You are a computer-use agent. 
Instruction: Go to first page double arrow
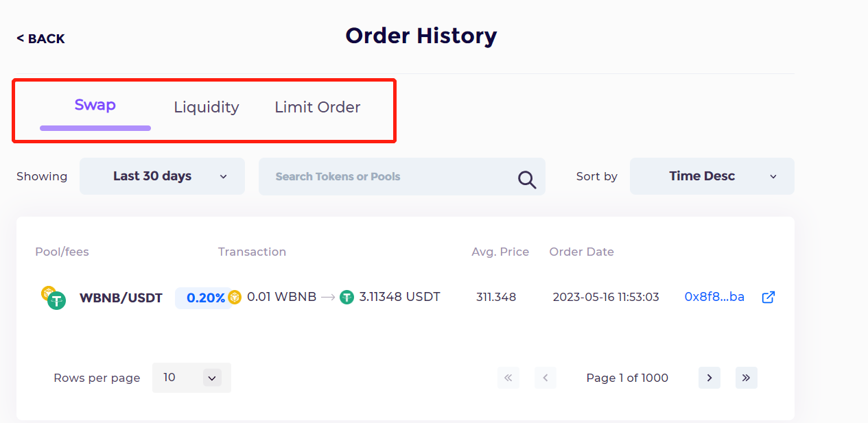click(x=508, y=378)
